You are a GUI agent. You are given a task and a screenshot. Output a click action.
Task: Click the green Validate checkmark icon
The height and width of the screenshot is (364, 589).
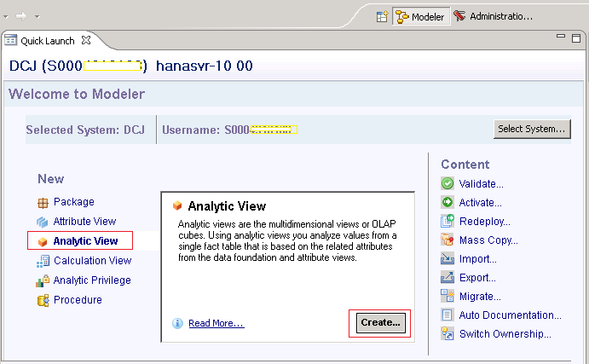(x=448, y=183)
